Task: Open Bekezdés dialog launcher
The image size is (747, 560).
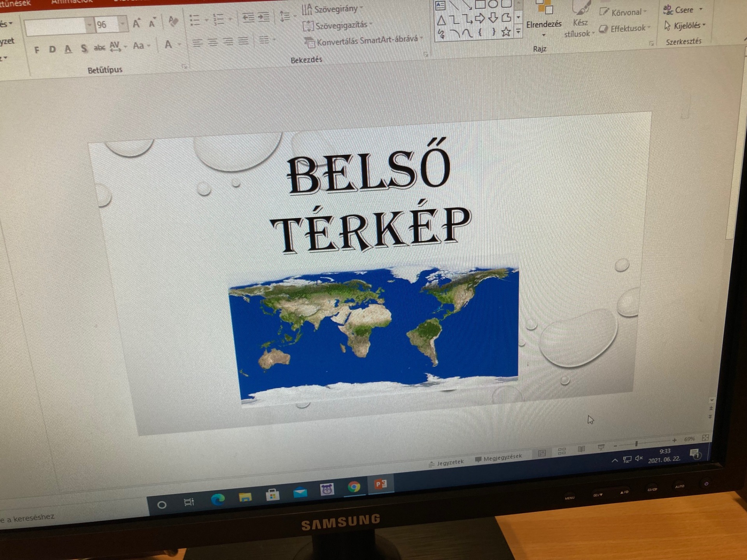Action: pos(426,54)
